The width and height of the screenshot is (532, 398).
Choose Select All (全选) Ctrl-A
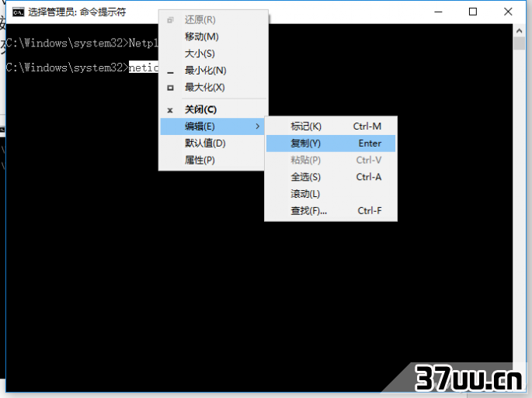coord(331,177)
